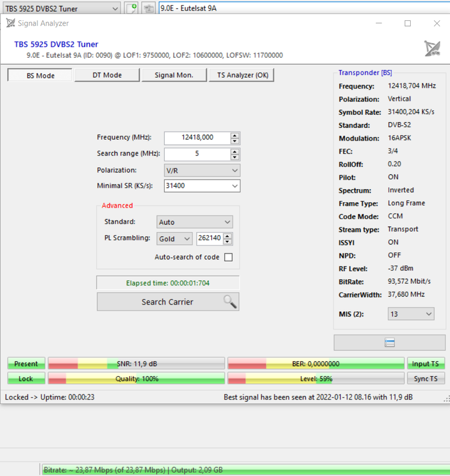Click the Modulation value 16APSK

[399, 138]
